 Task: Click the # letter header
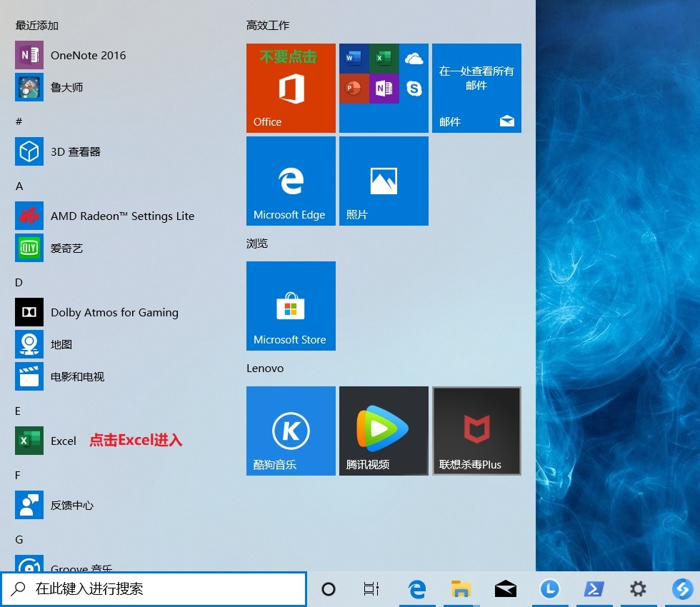point(19,121)
